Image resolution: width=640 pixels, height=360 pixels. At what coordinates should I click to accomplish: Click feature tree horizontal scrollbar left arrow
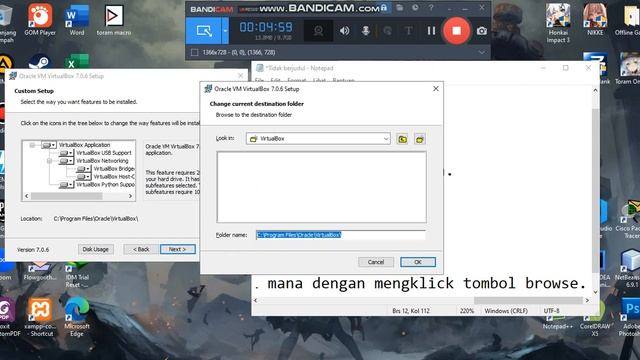27,196
